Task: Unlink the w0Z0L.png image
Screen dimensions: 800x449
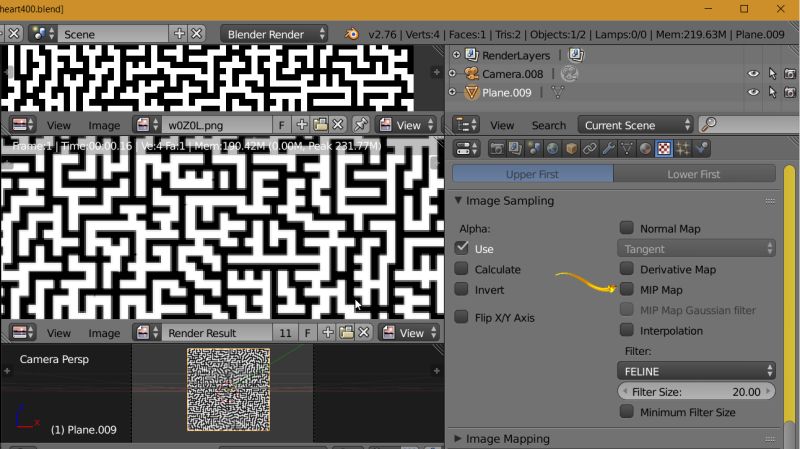Action: (338, 125)
